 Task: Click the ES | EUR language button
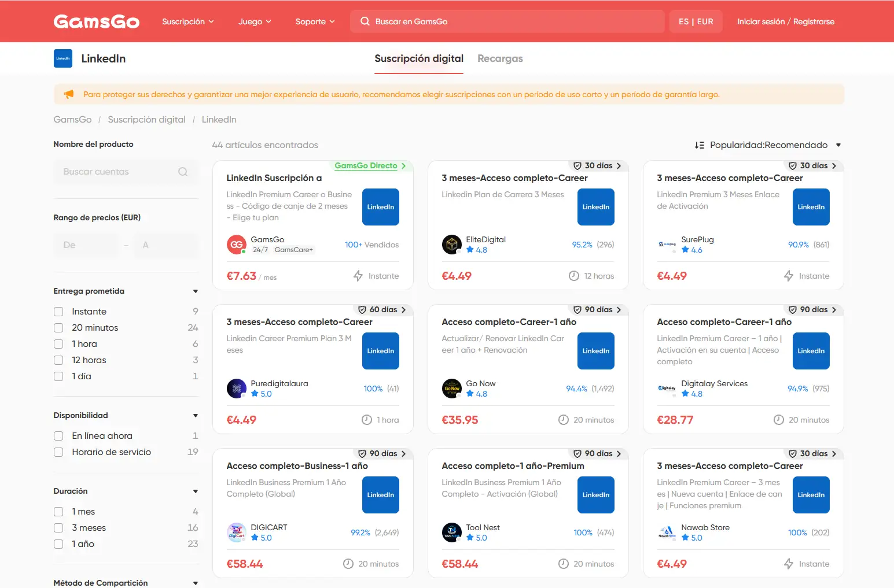pyautogui.click(x=696, y=21)
